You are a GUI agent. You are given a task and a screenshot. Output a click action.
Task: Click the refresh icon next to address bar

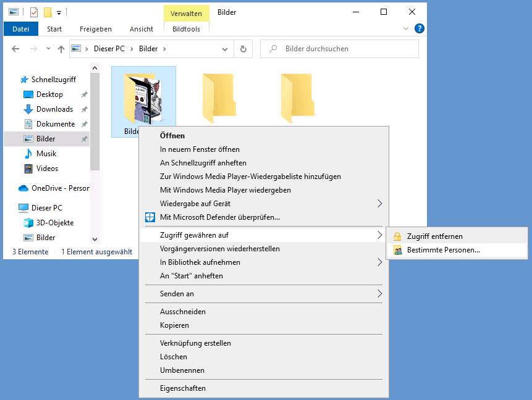[x=243, y=49]
